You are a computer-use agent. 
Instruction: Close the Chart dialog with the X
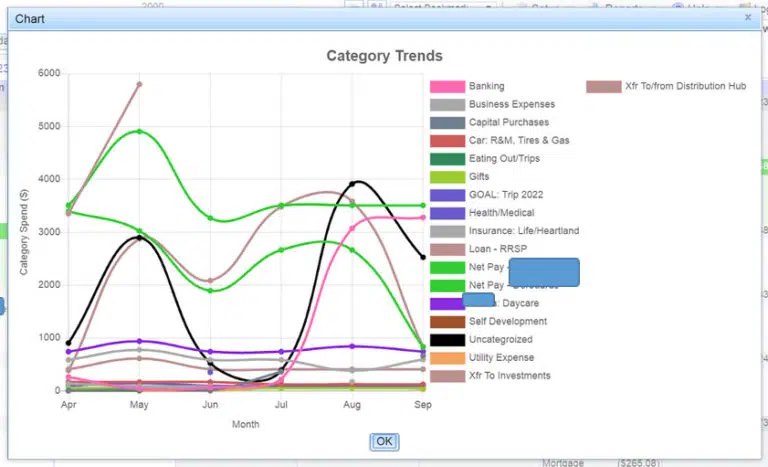tap(748, 17)
